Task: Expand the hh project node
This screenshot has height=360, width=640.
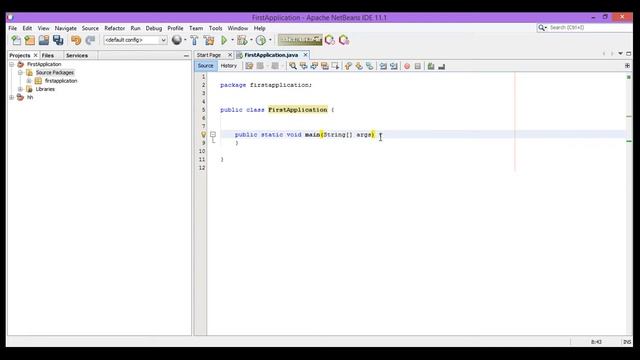Action: tap(12, 97)
